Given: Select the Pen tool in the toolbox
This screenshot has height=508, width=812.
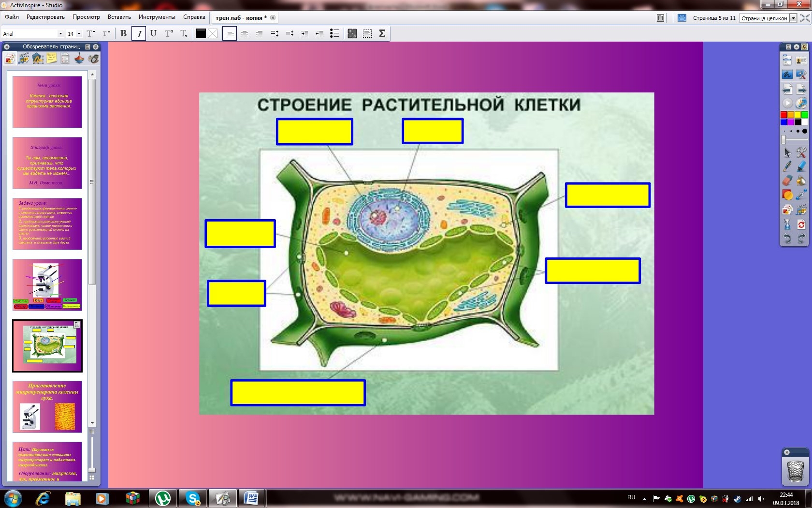Looking at the screenshot, I should point(787,166).
